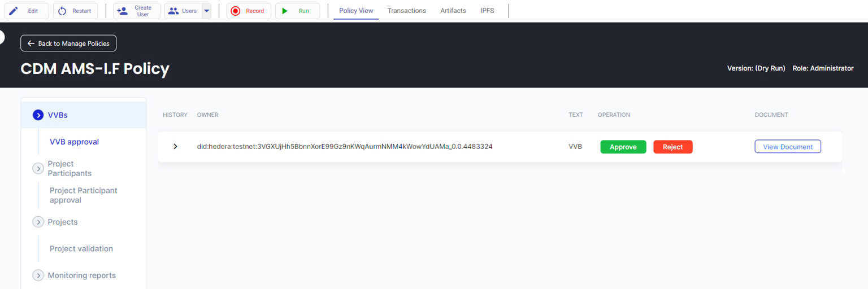Expand the Monitoring reports section
Screen dimensions: 868x289
click(38, 275)
